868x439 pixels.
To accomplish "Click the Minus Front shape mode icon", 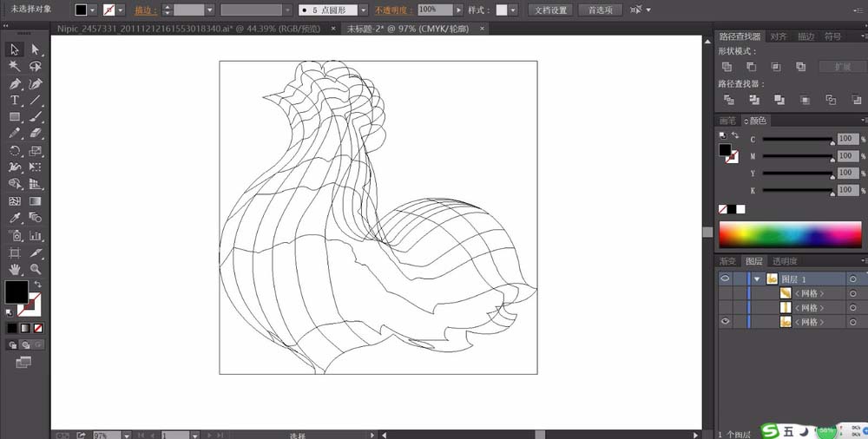I will [751, 67].
